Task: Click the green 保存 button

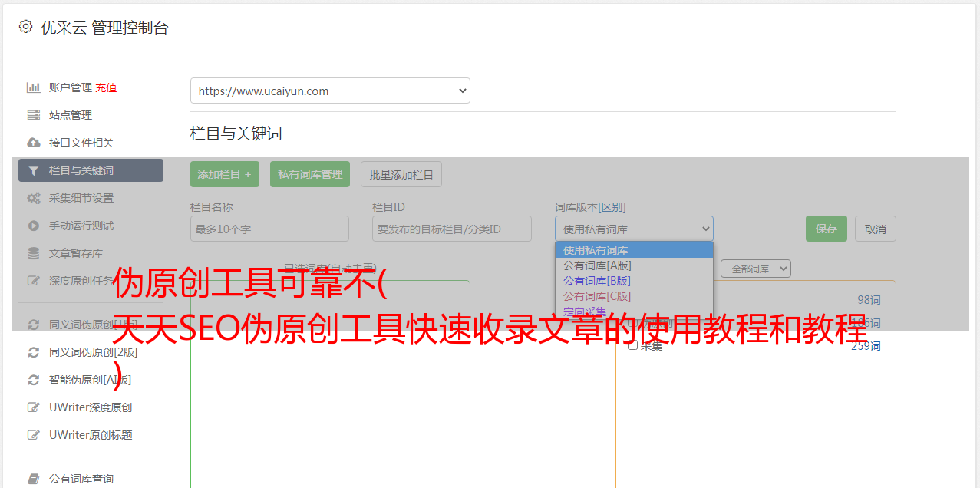Action: click(827, 229)
